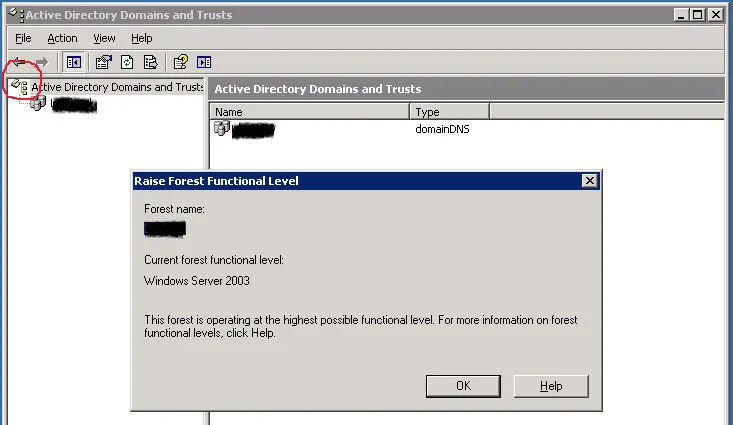Close the Active Directory Domains and Trusts window
This screenshot has width=733, height=425.
716,15
